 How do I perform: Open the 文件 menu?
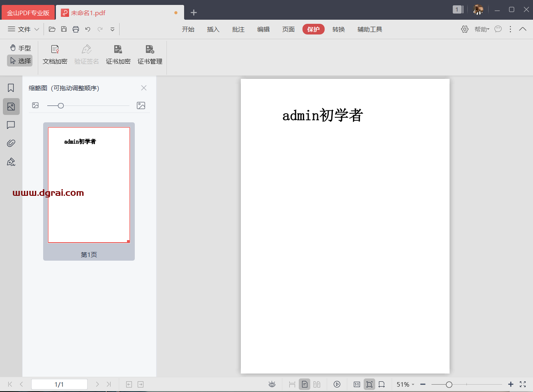coord(19,29)
